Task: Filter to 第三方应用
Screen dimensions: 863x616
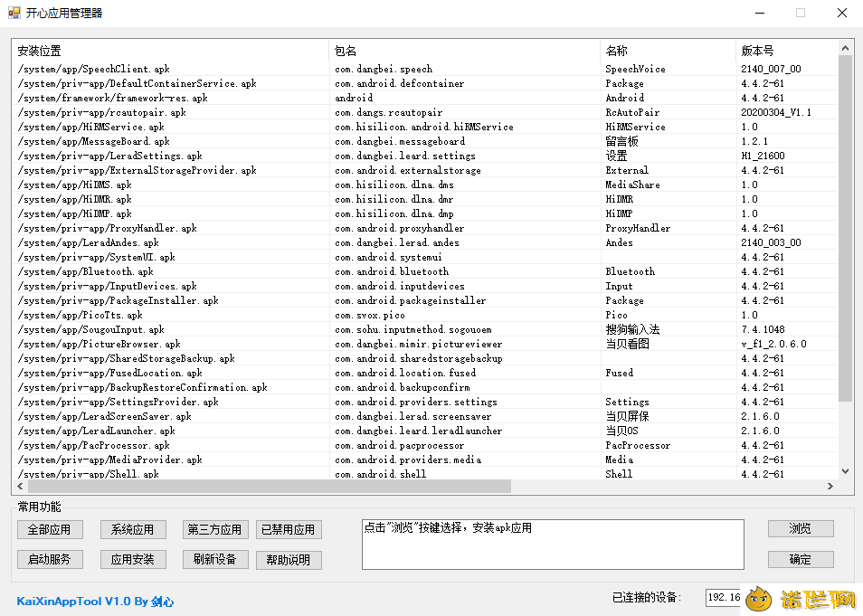Action: click(x=215, y=529)
